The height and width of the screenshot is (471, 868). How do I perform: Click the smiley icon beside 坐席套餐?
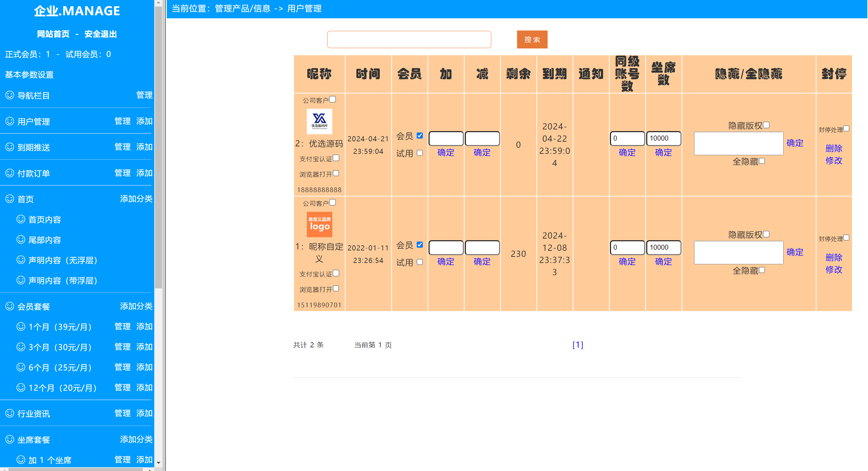coord(10,439)
